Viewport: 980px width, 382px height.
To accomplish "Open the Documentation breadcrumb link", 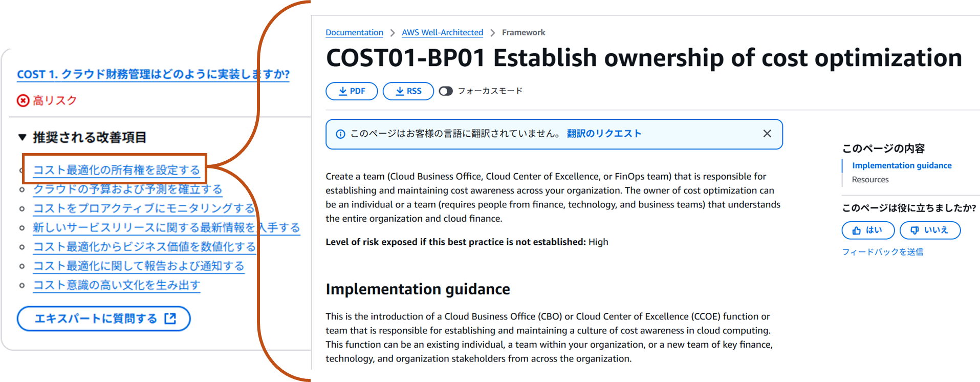I will [354, 32].
